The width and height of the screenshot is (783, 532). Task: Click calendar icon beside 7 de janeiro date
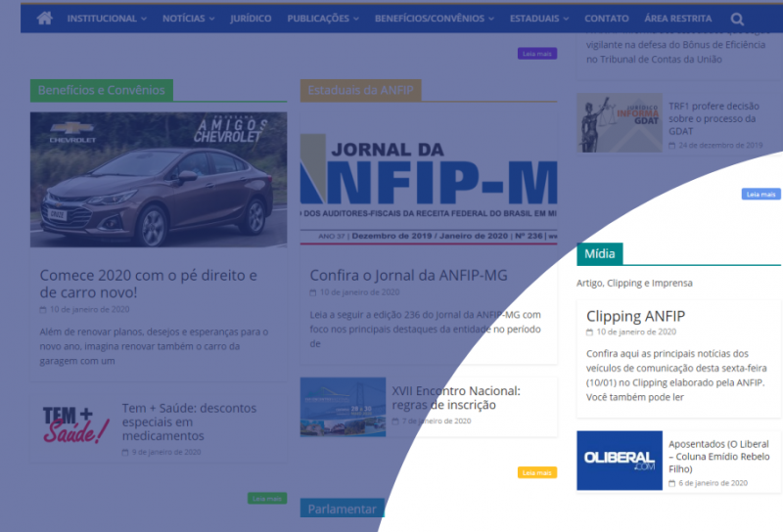pos(395,421)
